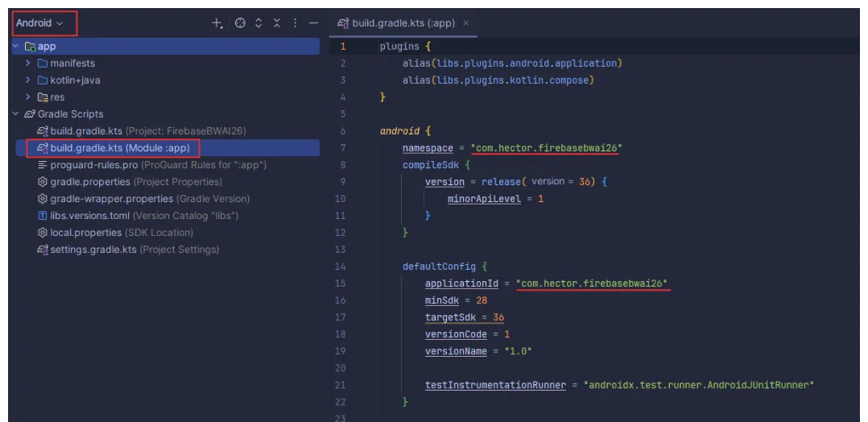Click the add new file plus icon
Screen dimensions: 868x422
(217, 23)
